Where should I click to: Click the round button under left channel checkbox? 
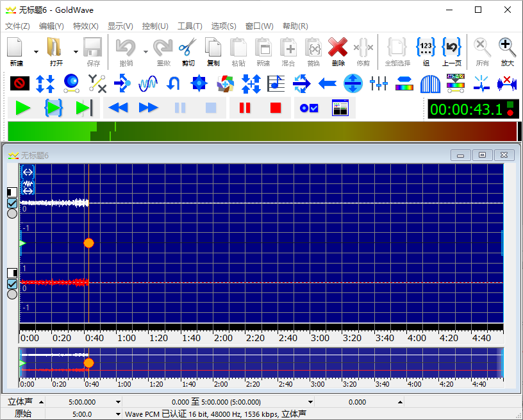pos(12,214)
